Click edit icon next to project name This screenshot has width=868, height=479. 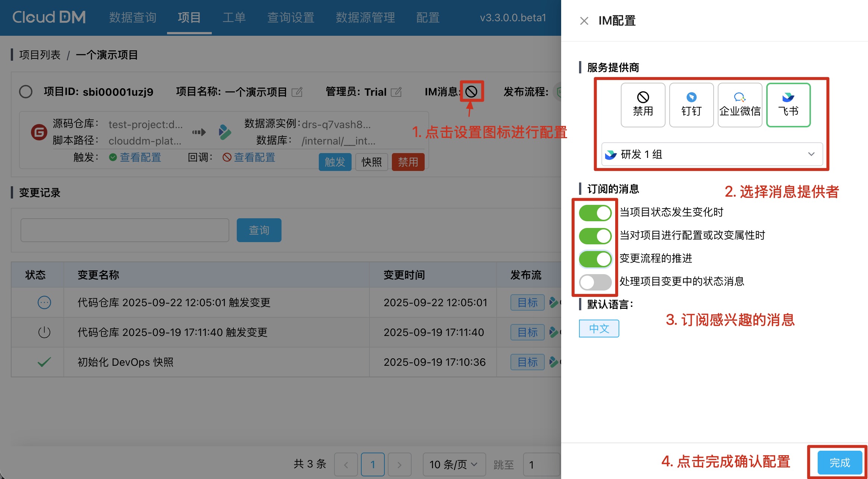[297, 92]
